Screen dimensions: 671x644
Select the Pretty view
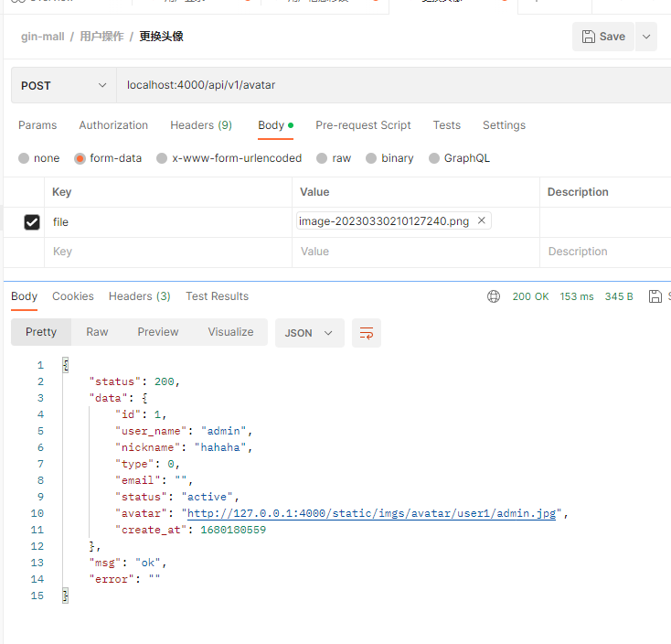pos(41,332)
